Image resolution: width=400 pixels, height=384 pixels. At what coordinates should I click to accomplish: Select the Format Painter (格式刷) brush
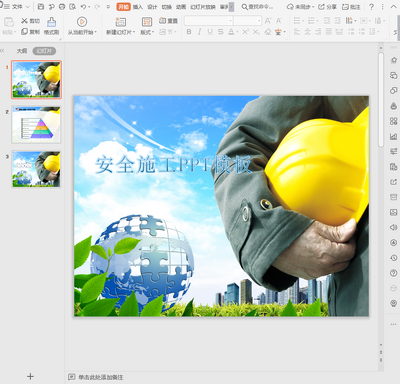(51, 26)
